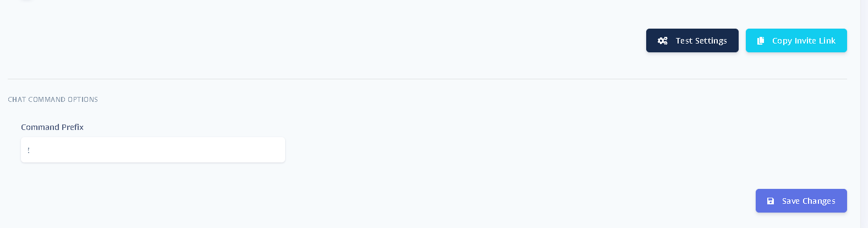Open Test Settings via the dark navy button

coord(692,41)
